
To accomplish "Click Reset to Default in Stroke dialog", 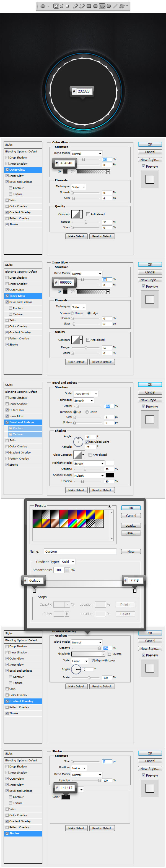I will click(102, 828).
